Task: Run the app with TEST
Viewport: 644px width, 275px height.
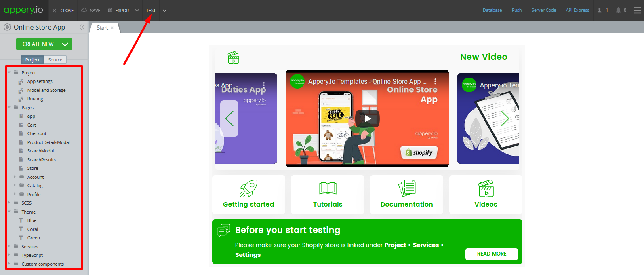Action: (x=151, y=11)
